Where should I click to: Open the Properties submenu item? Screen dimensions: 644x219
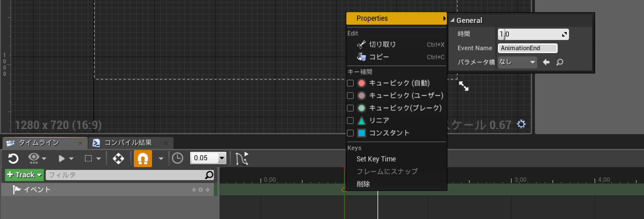396,18
